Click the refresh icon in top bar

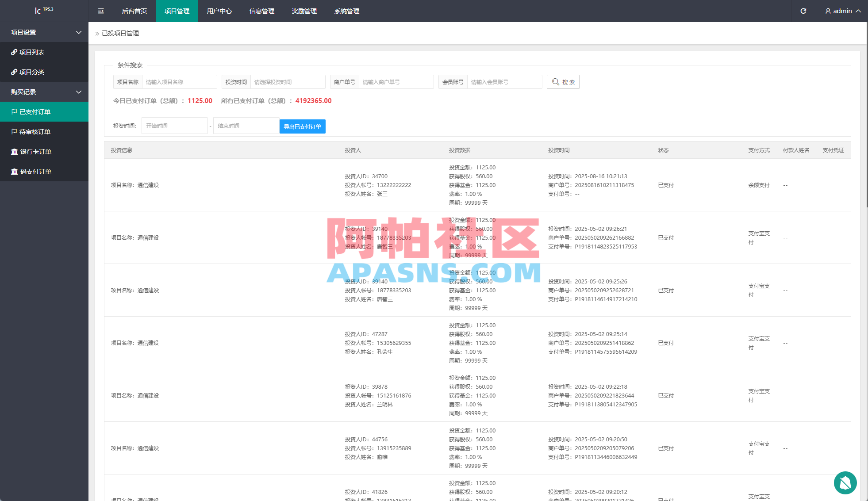pos(803,11)
